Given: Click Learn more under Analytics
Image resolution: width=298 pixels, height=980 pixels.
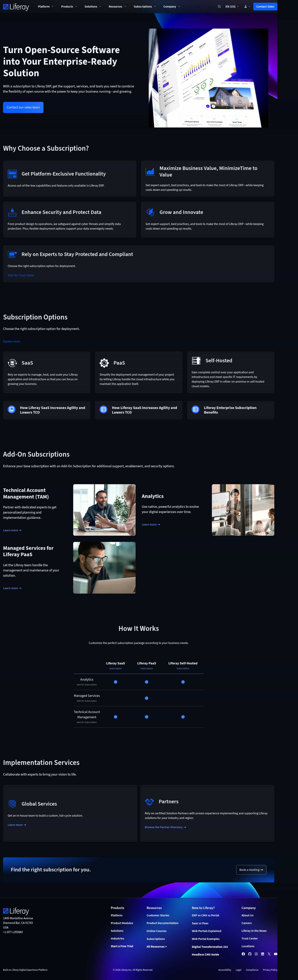Looking at the screenshot, I should [151, 525].
